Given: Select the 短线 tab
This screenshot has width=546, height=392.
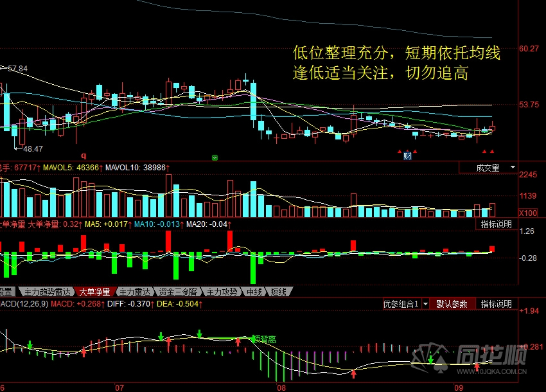Looking at the screenshot, I should coord(278,291).
